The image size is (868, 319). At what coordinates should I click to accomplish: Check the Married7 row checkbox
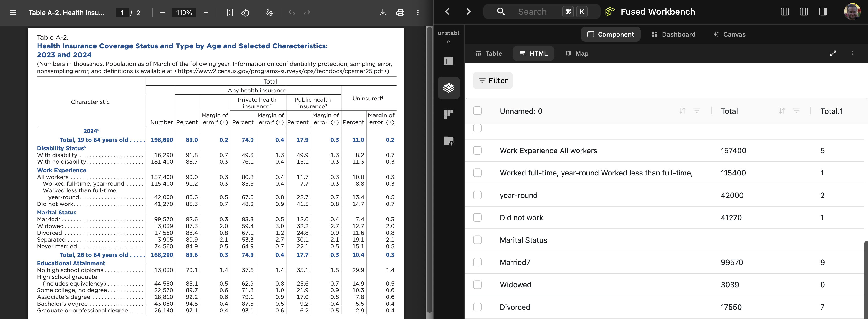(x=478, y=262)
